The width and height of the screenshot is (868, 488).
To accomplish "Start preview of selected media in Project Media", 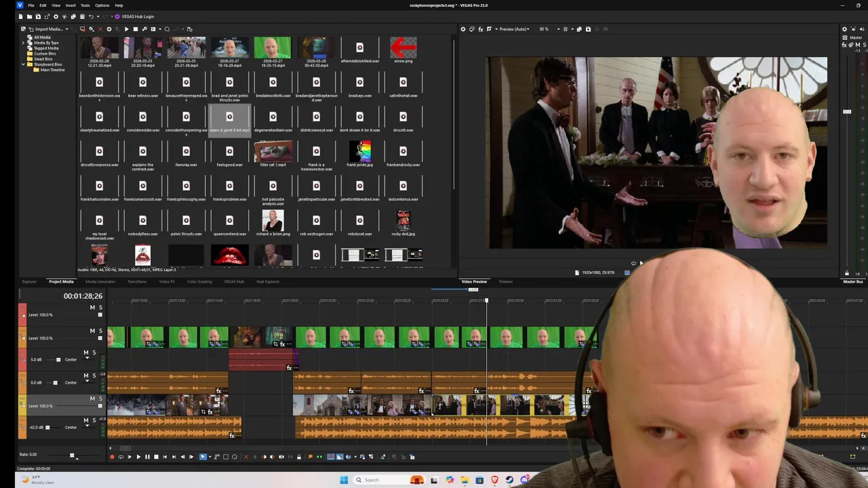I will tap(126, 29).
